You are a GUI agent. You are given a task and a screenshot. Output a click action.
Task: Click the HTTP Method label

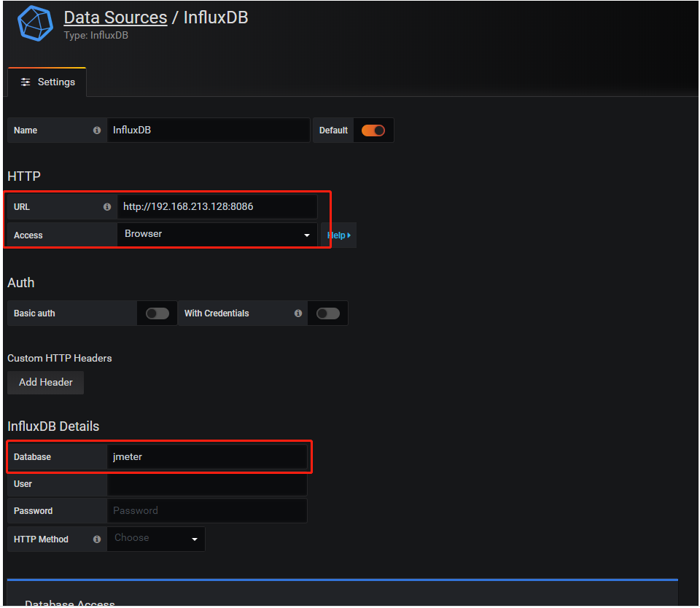[x=41, y=539]
